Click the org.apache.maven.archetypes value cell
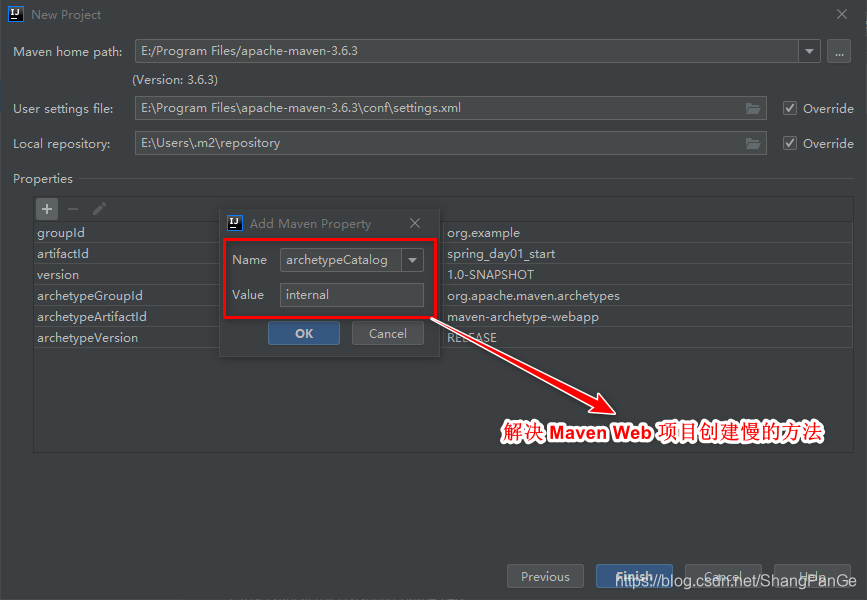The height and width of the screenshot is (600, 867). click(x=647, y=296)
